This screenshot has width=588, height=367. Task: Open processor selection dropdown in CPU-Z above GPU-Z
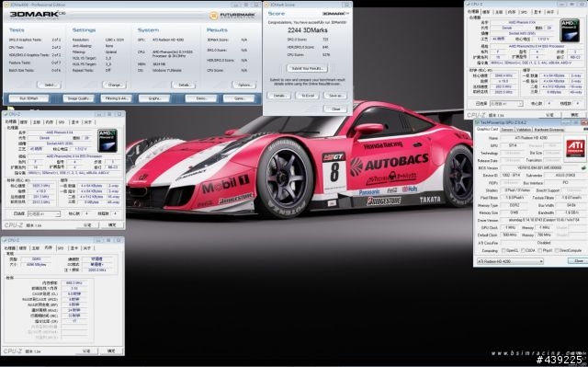click(x=506, y=104)
